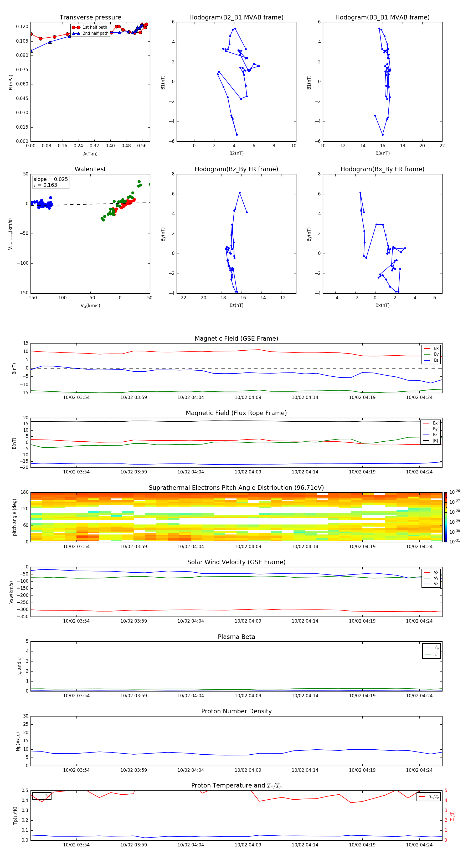Screen dimensions: 473x868
Task: Click the "Magnetic Field (GSE Frame)" title
Action: 236,339
